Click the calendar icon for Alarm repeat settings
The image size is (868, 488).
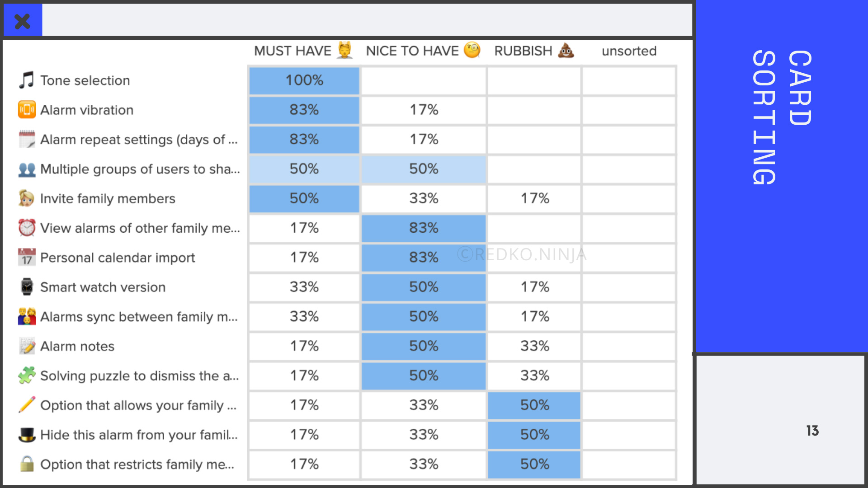coord(27,139)
